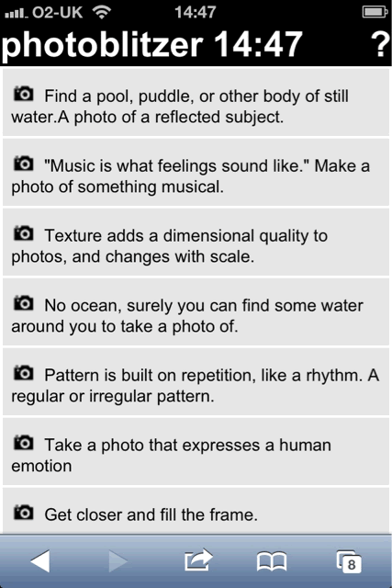Screen dimensions: 392x588
Task: Go back with Safari's back arrow
Action: [x=40, y=561]
